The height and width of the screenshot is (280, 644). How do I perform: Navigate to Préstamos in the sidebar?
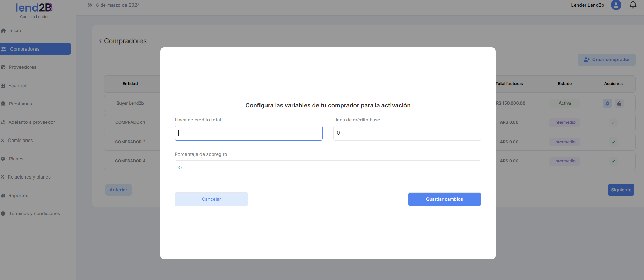pos(20,104)
